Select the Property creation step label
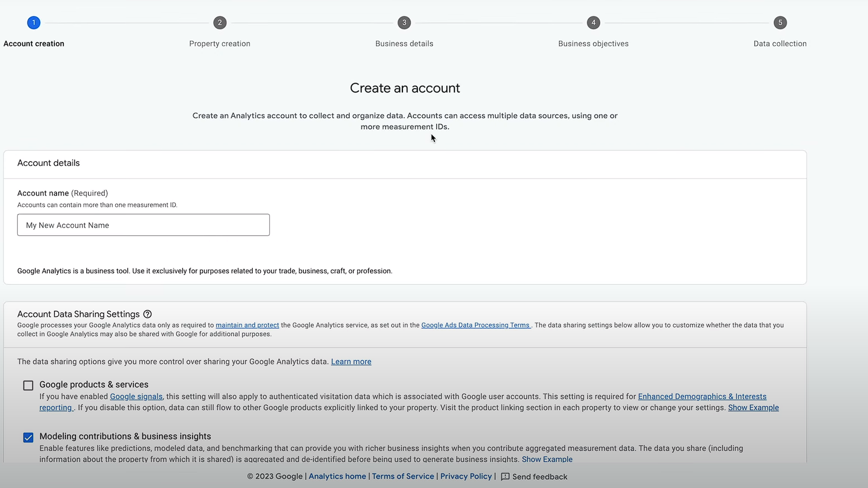 219,44
